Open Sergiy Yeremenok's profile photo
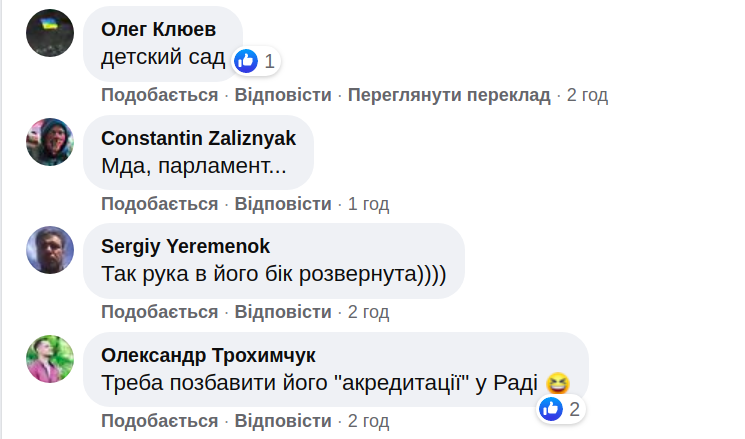 point(50,251)
